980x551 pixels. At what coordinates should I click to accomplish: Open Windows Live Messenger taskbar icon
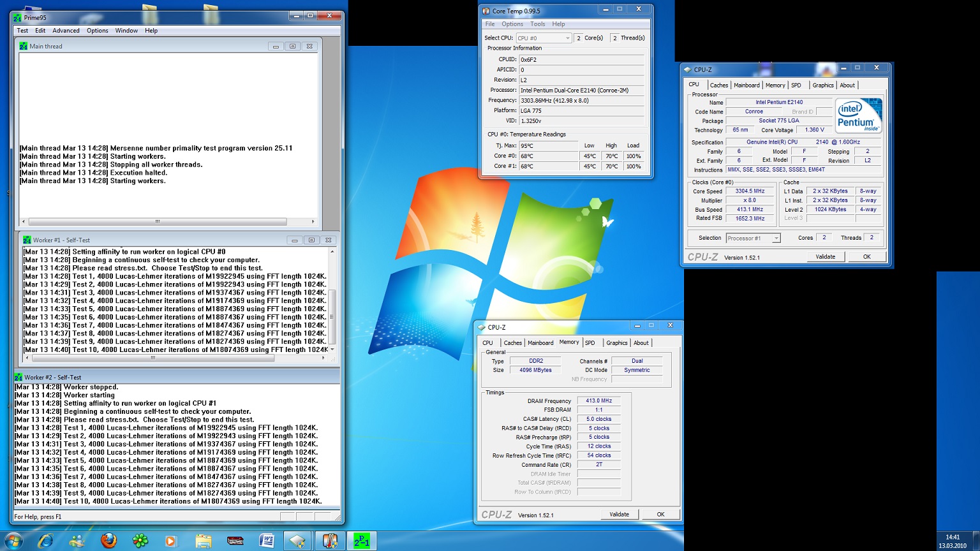[x=77, y=541]
